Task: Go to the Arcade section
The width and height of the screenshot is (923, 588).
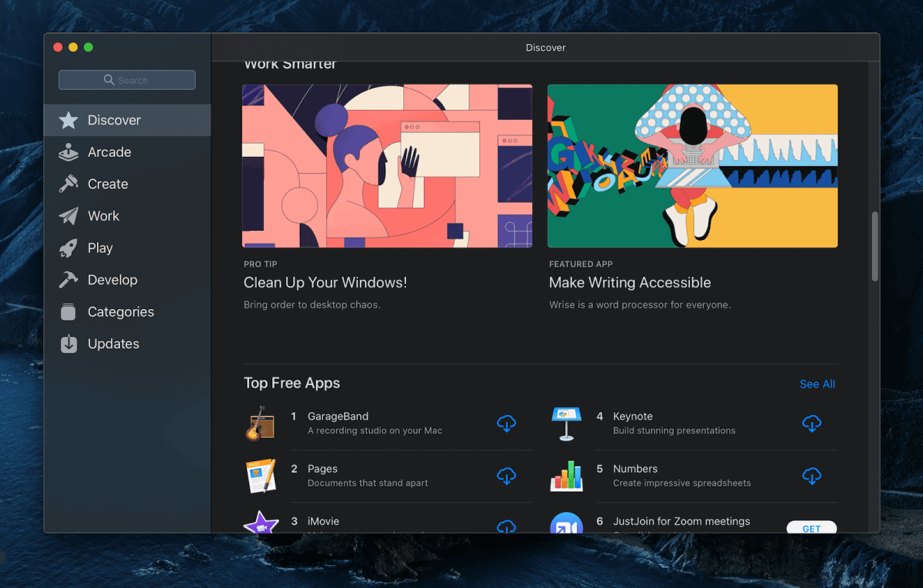Action: click(x=109, y=152)
